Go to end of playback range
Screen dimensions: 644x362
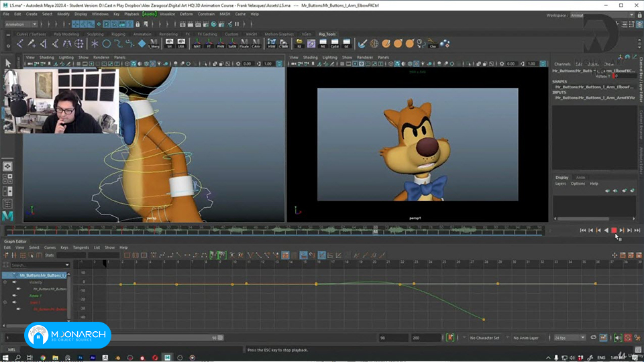coord(637,231)
